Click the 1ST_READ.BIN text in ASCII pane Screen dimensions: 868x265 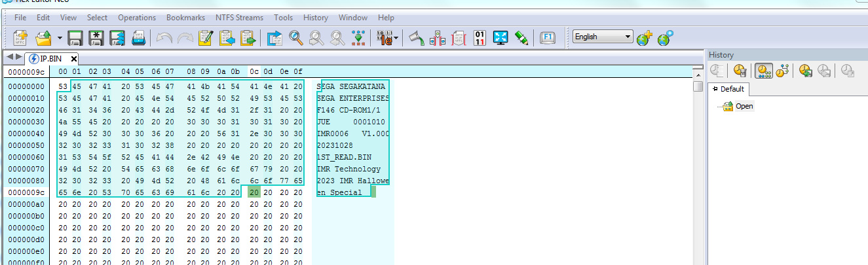tap(344, 157)
